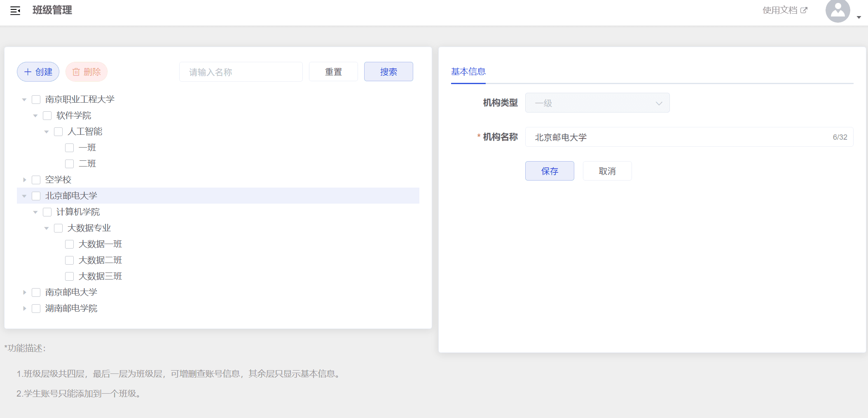Viewport: 868px width, 418px height.
Task: Expand the 空学校 tree node
Action: tap(25, 180)
